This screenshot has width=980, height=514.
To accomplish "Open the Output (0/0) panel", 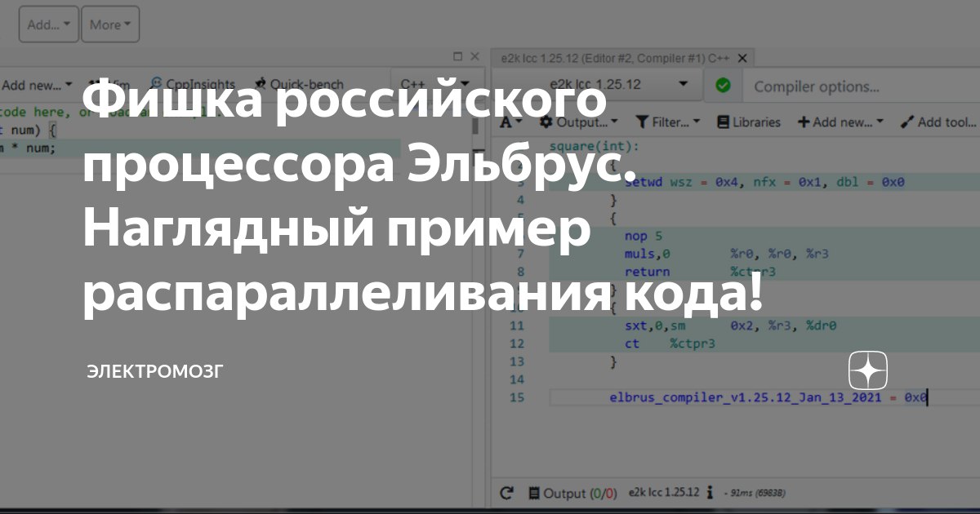I will click(572, 493).
